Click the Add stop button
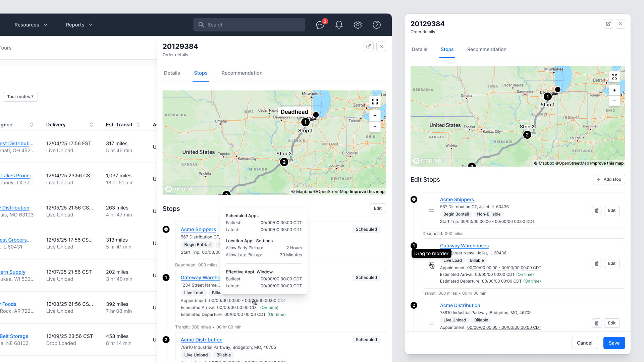This screenshot has height=362, width=644. [609, 179]
